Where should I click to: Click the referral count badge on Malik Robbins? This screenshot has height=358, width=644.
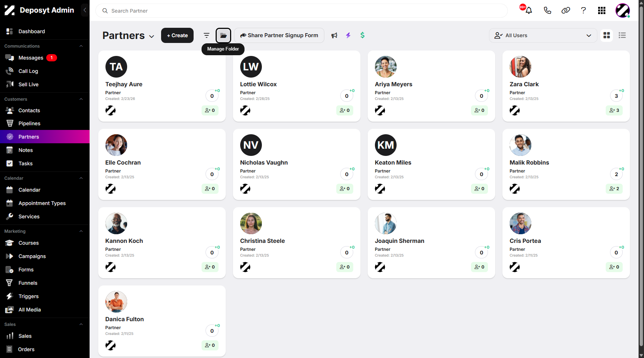point(614,189)
